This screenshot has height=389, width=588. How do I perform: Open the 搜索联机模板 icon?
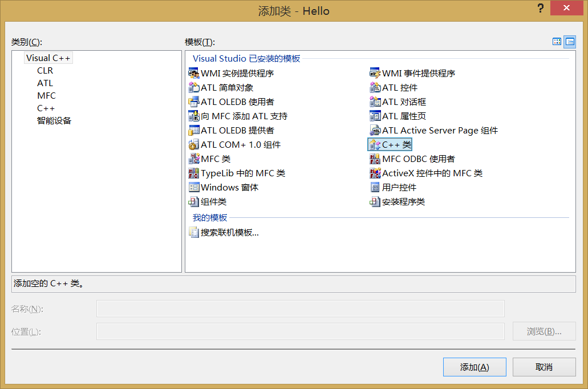click(194, 233)
